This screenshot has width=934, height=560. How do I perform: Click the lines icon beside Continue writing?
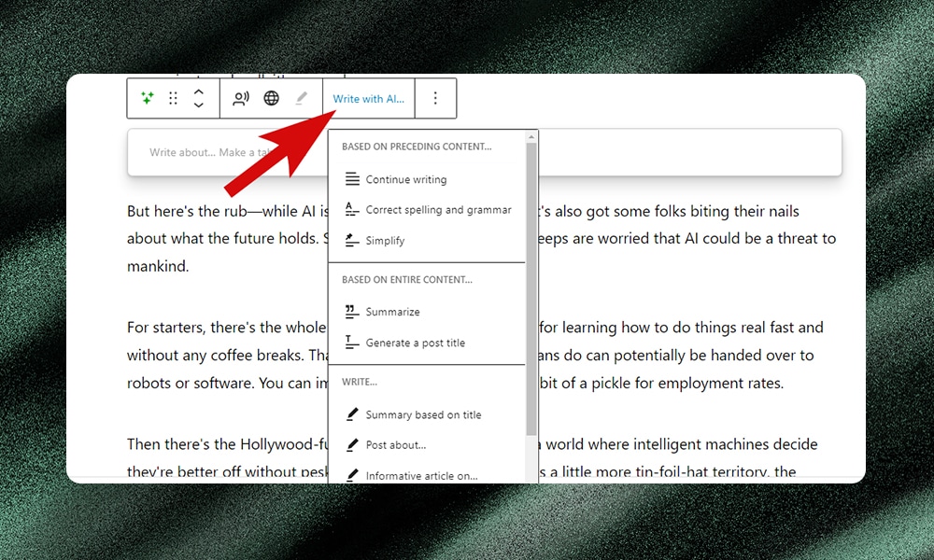[351, 179]
